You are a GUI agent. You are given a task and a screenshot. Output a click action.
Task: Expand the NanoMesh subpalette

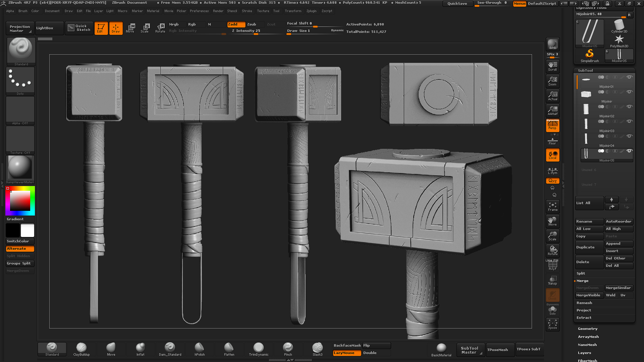[587, 345]
